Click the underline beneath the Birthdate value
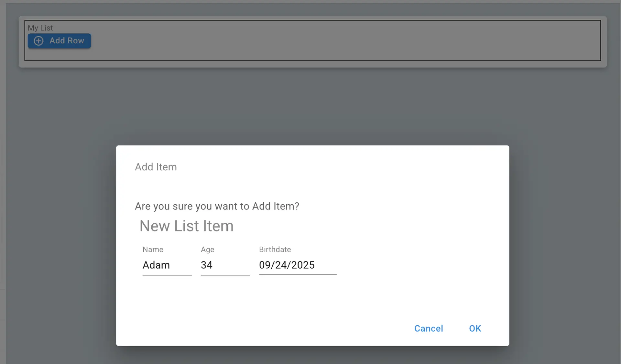Viewport: 621px width, 364px height. point(298,274)
